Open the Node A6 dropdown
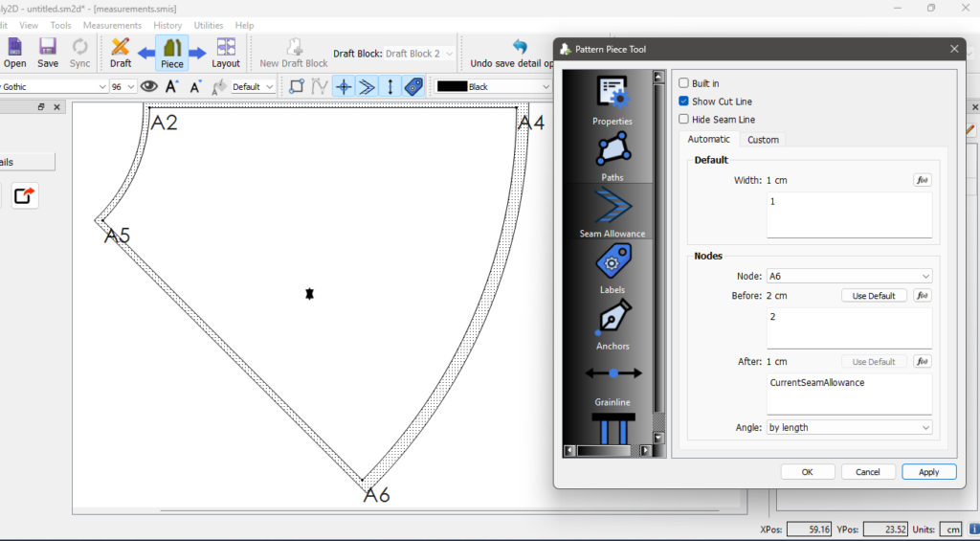Screen dimensions: 980x541 [x=850, y=276]
